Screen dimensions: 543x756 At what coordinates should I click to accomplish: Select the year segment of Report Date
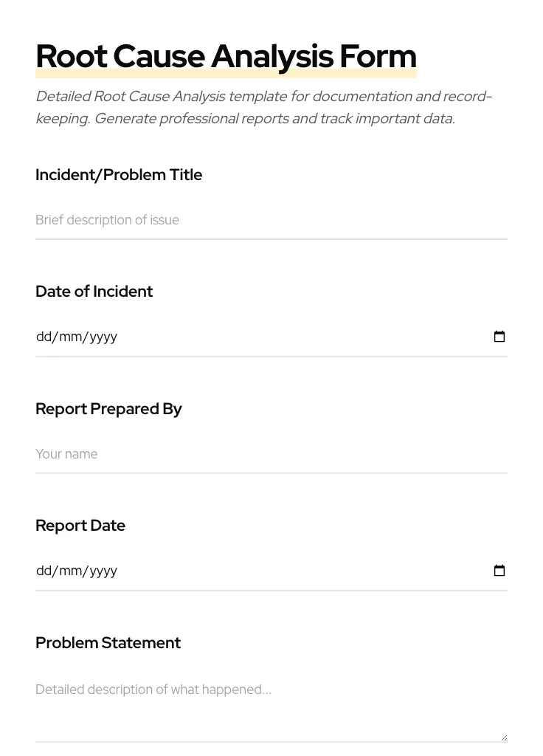[x=104, y=570]
